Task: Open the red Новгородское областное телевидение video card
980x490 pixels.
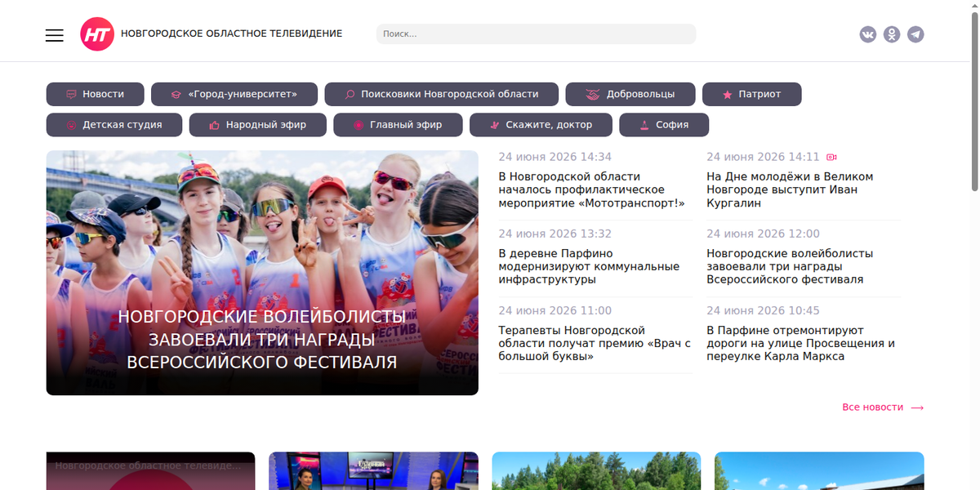Action: coord(150,471)
